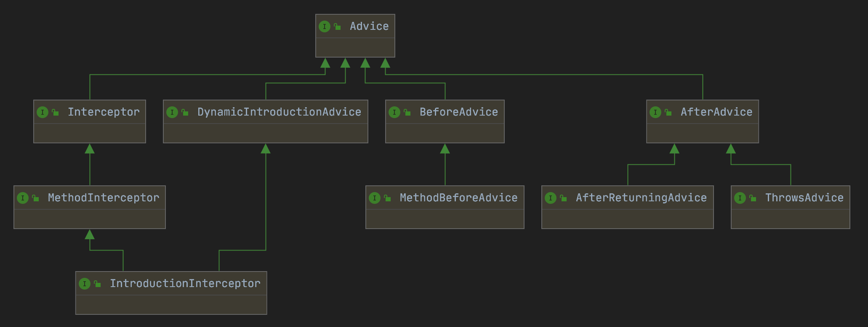Click the interface icon on DynamicIntroductionAdvice

(x=172, y=112)
